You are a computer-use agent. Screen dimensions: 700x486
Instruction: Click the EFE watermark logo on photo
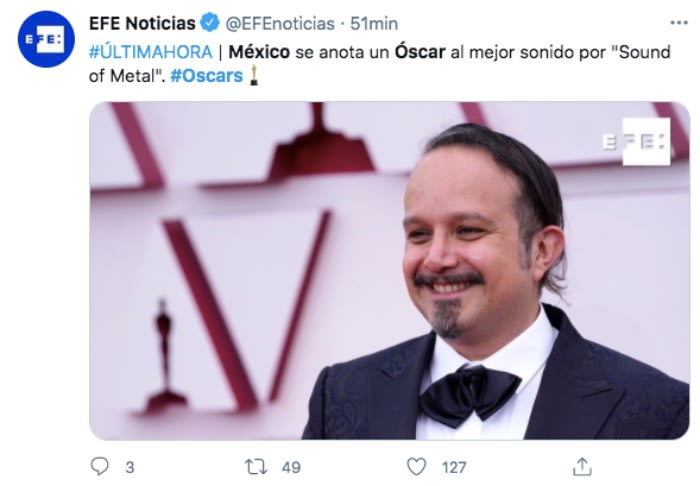point(637,142)
